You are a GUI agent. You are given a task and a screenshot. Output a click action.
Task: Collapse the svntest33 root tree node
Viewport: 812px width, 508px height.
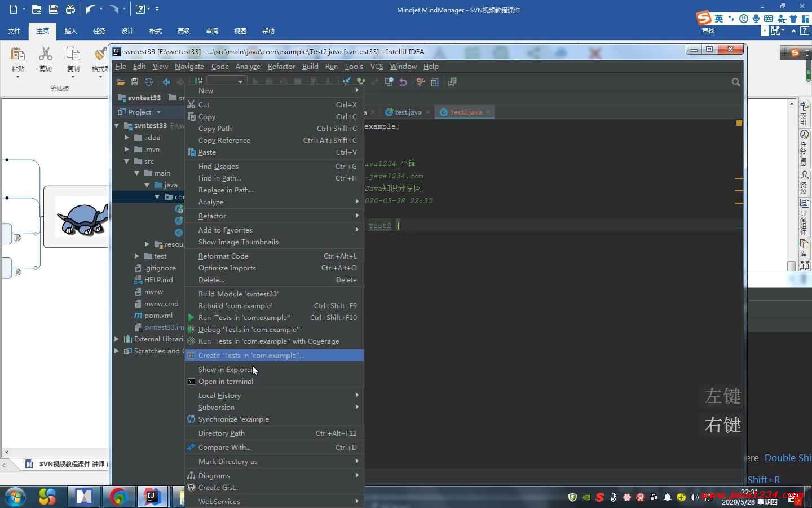click(117, 126)
